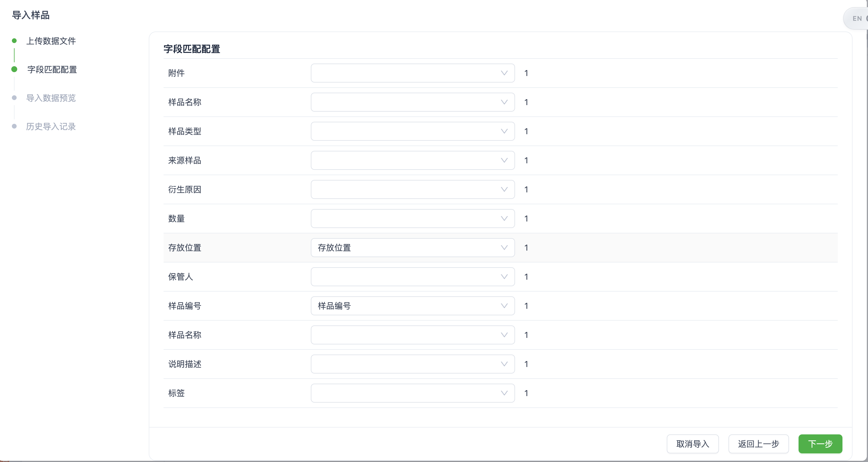Click the green step dot beside 上传数据文件
This screenshot has height=462, width=868.
point(14,41)
